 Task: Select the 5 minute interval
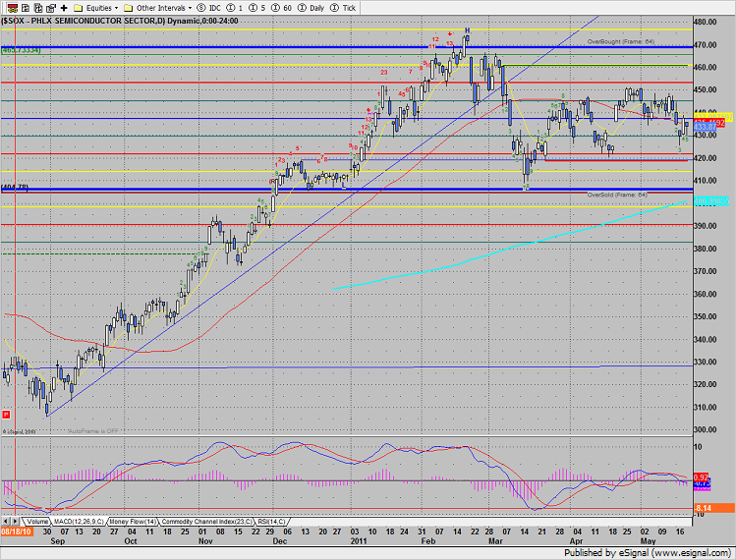[256, 8]
